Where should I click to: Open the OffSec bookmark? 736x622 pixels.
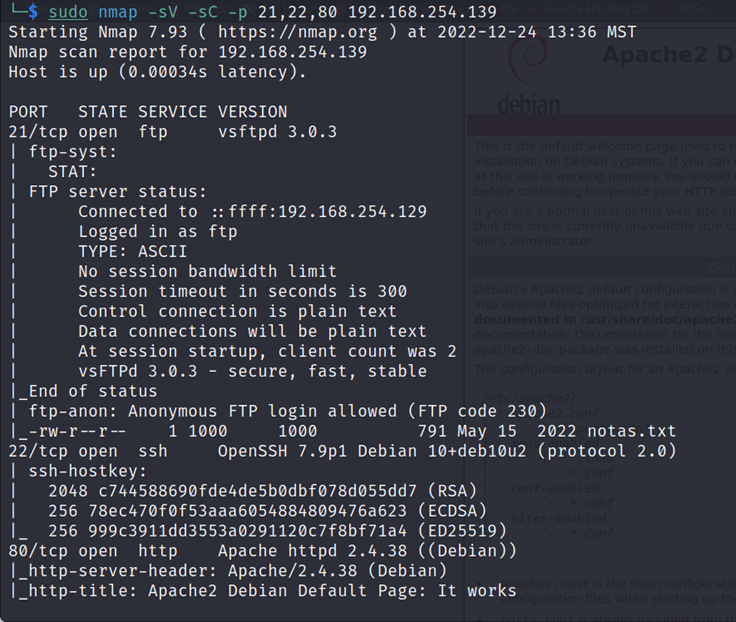[693, 9]
